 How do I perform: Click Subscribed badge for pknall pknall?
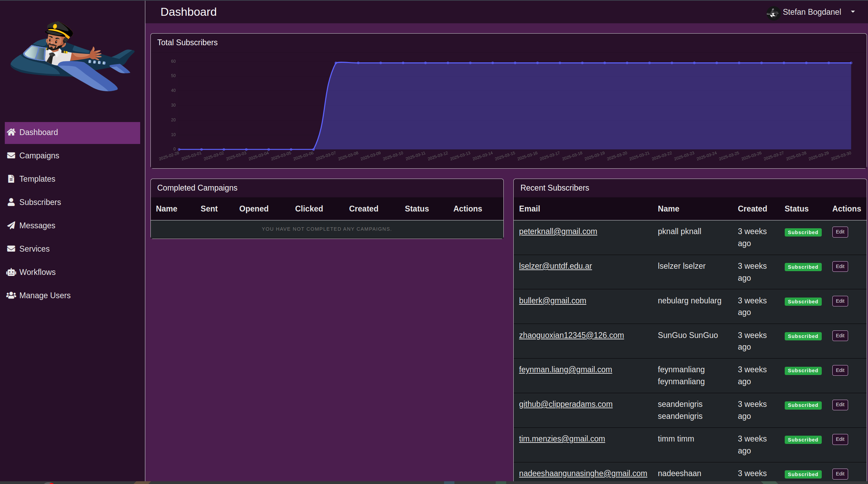(803, 232)
